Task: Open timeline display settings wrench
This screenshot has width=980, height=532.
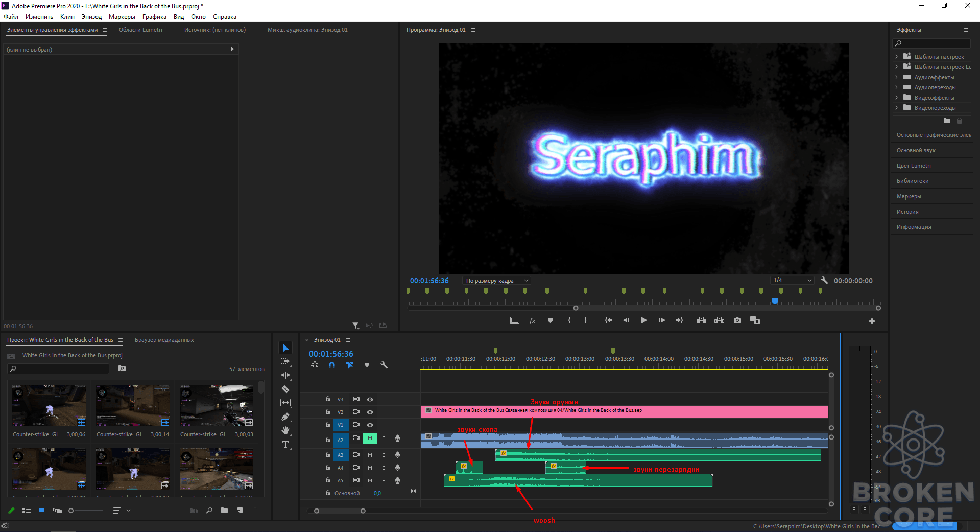Action: coord(384,365)
